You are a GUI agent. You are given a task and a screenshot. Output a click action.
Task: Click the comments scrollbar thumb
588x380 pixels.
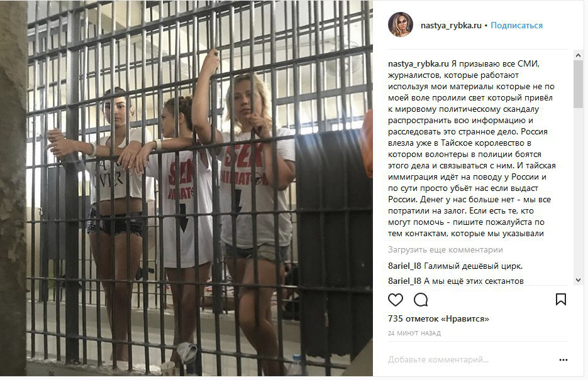pyautogui.click(x=578, y=84)
